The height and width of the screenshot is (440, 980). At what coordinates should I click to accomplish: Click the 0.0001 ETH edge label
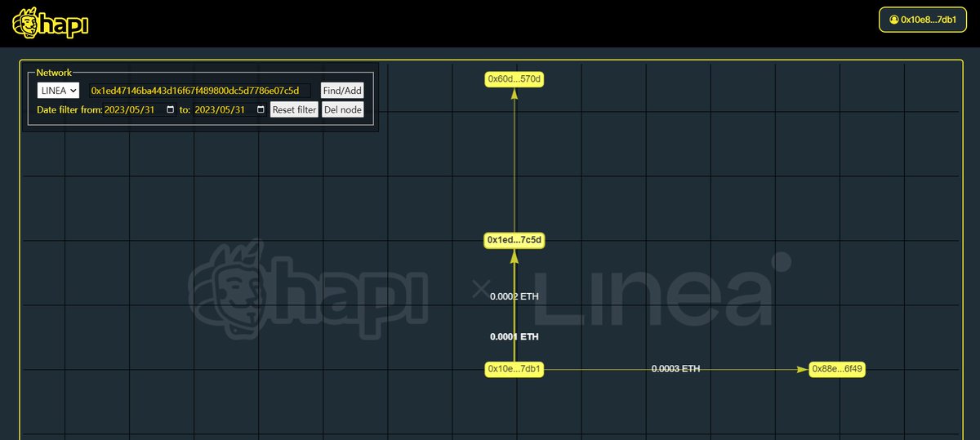tap(514, 336)
